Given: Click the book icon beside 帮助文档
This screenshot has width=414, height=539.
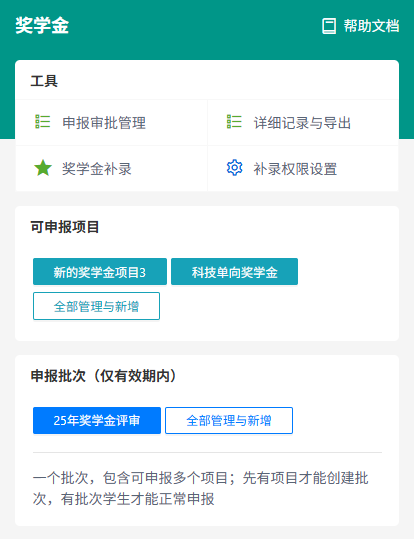Looking at the screenshot, I should click(329, 26).
